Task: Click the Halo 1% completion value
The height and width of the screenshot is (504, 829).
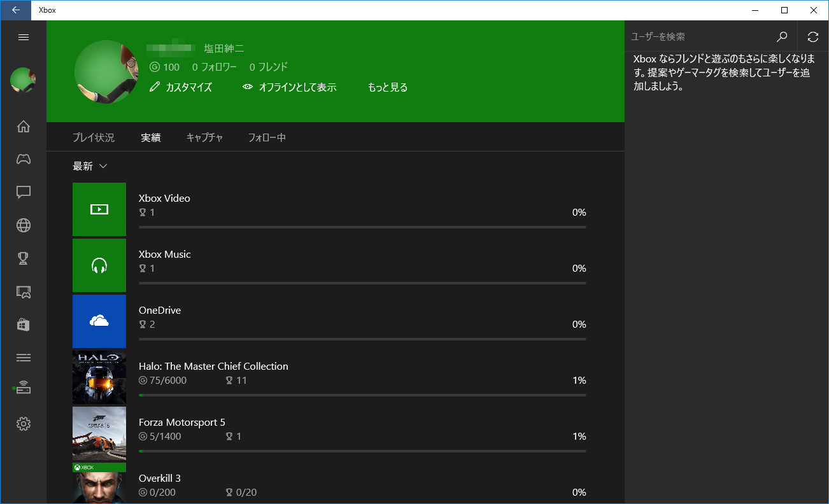Action: coord(579,381)
